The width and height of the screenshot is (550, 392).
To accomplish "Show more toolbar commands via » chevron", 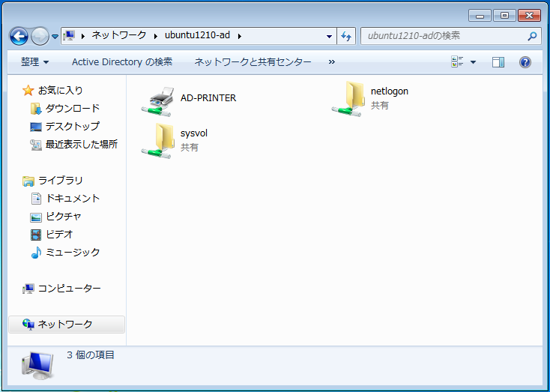I will click(332, 62).
